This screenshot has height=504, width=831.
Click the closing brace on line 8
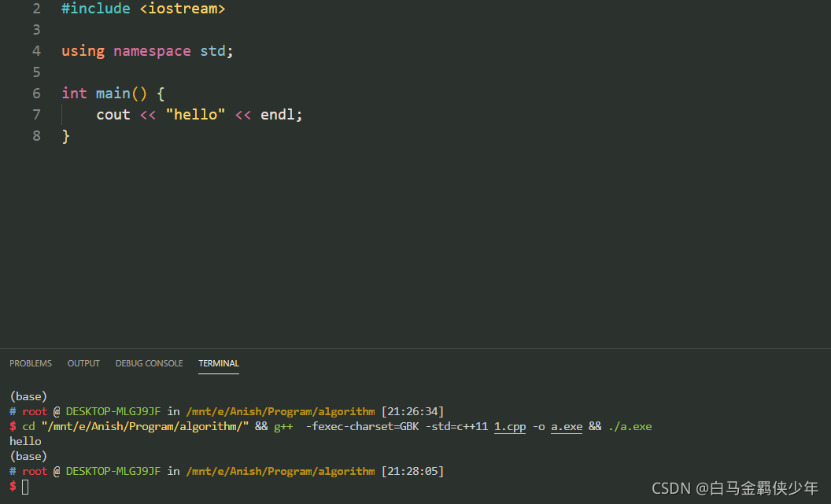click(x=66, y=137)
